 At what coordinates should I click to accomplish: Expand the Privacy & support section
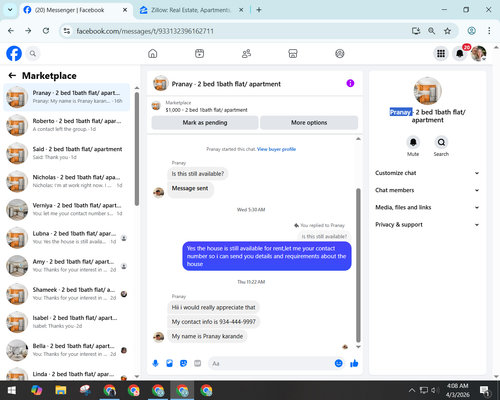pyautogui.click(x=427, y=225)
